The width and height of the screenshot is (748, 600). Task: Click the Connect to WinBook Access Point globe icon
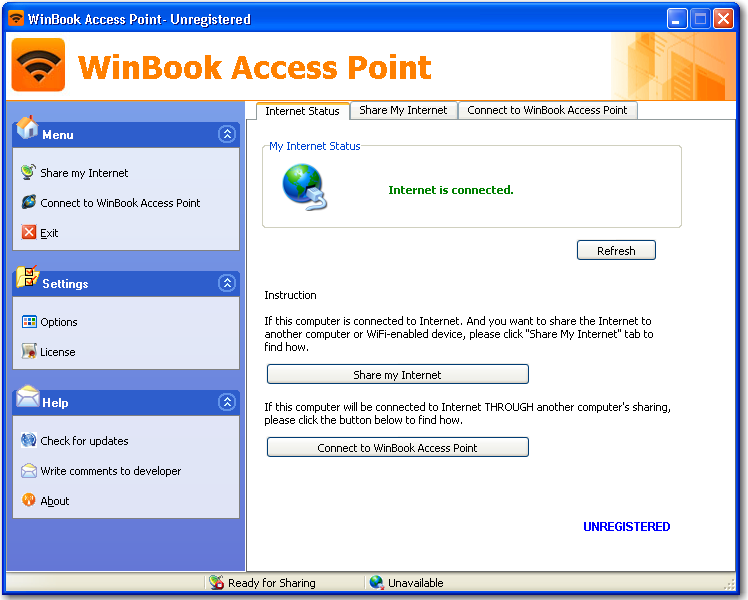29,202
